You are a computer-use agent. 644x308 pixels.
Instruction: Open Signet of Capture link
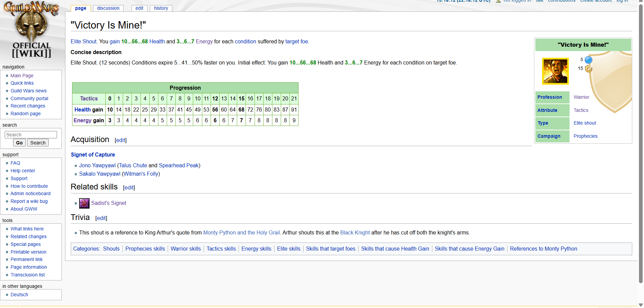tap(93, 155)
